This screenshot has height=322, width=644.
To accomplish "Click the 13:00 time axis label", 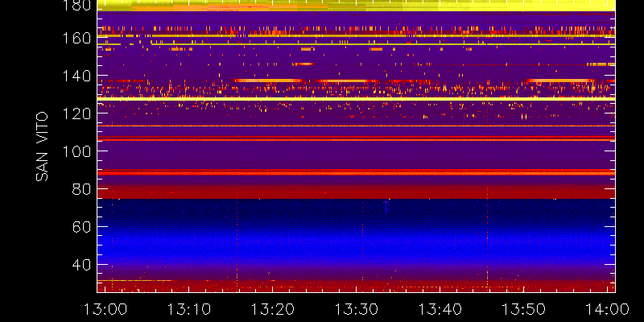I will click(x=105, y=309).
